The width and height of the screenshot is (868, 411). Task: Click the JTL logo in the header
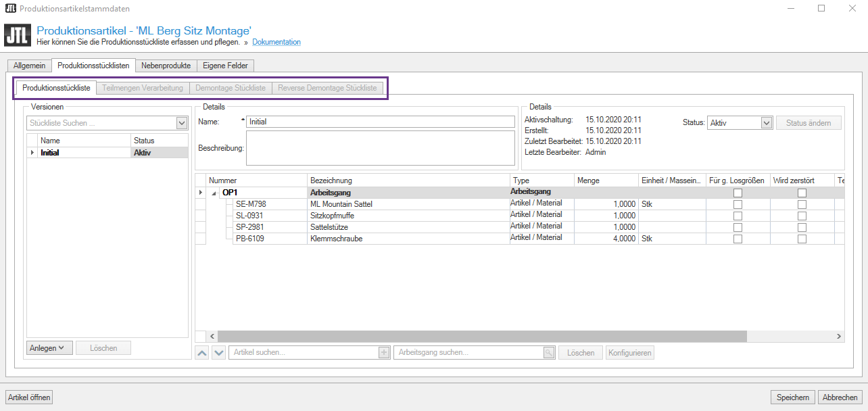pos(17,35)
